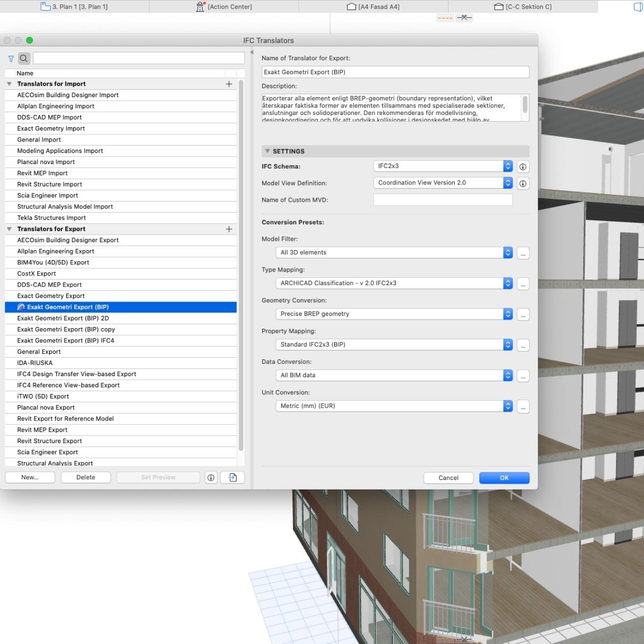644x644 pixels.
Task: Click the filter funnel icon
Action: point(11,59)
